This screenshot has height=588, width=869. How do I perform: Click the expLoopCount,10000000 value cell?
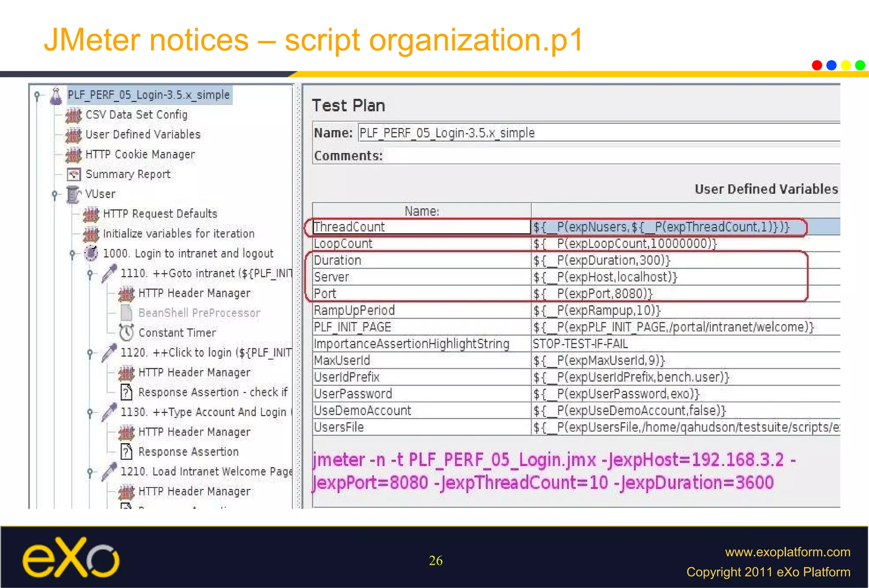tap(686, 244)
